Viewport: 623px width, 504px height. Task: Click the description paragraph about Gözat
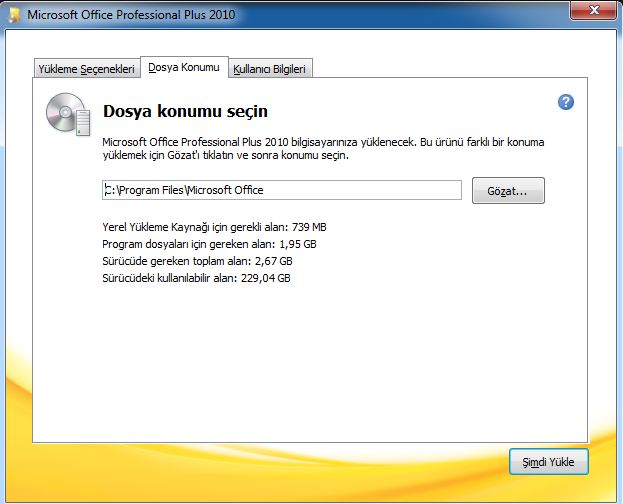point(323,148)
